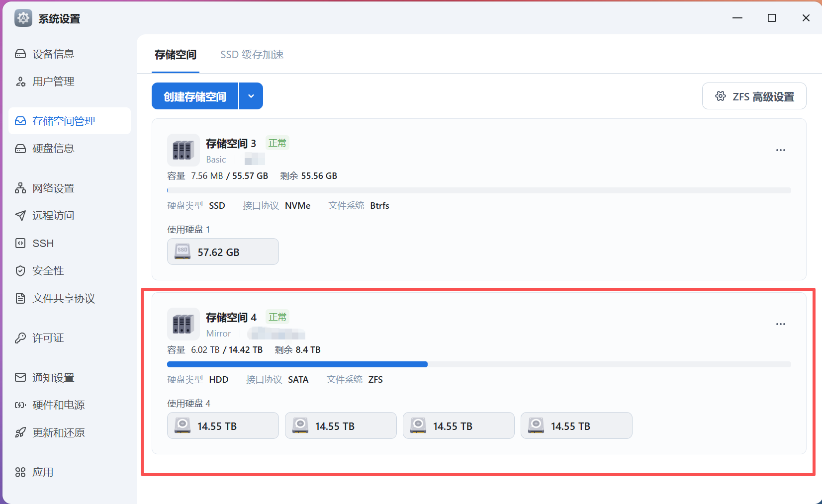Image resolution: width=822 pixels, height=504 pixels.
Task: Click the 许可证 sidebar label
Action: pos(48,338)
